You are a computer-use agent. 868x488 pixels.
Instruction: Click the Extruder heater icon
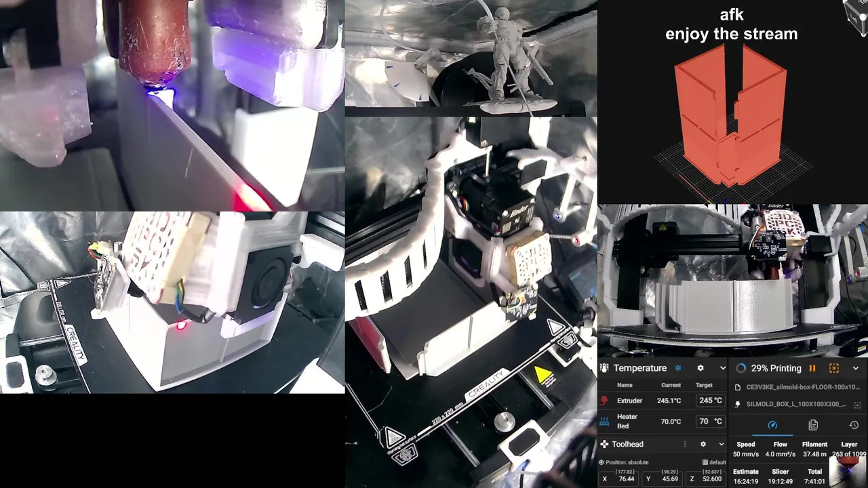coord(604,401)
